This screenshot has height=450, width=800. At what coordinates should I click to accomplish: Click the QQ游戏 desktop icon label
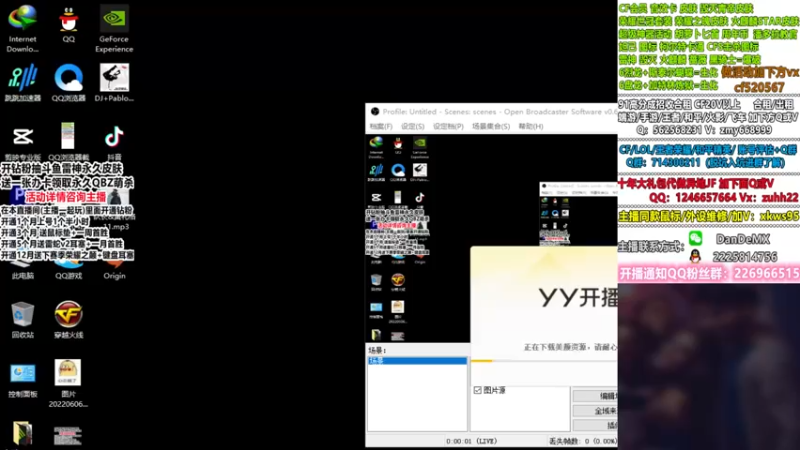point(68,276)
